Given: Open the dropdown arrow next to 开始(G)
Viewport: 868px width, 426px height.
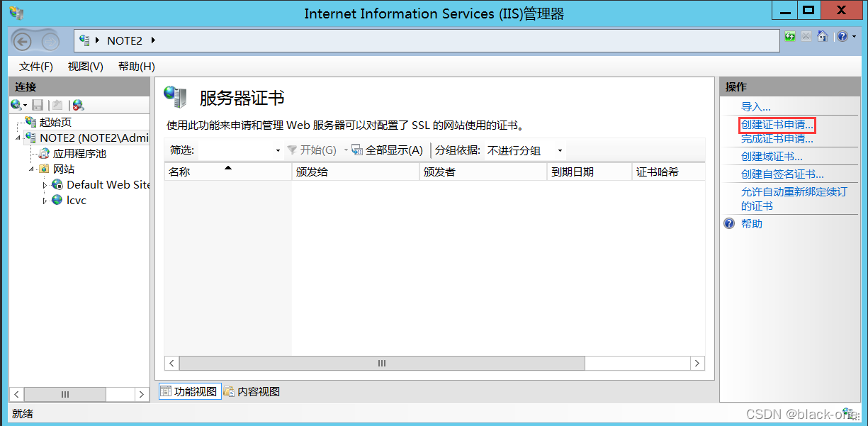Looking at the screenshot, I should [346, 150].
